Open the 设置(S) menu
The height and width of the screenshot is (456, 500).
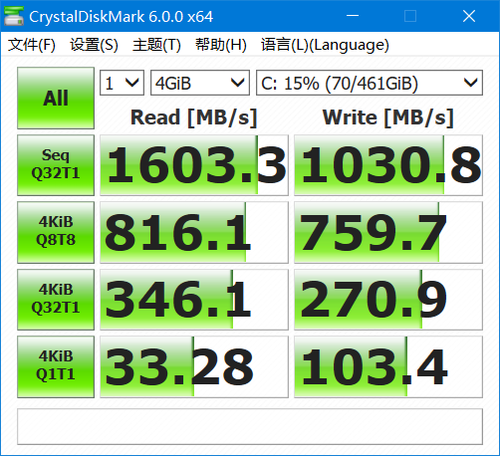pyautogui.click(x=94, y=45)
